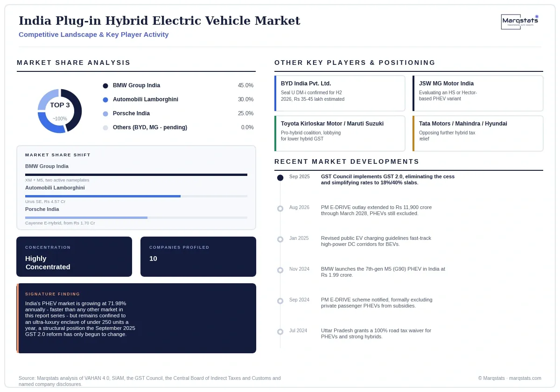
Task: Select the Jul 2024 timeline marker
Action: [x=280, y=332]
